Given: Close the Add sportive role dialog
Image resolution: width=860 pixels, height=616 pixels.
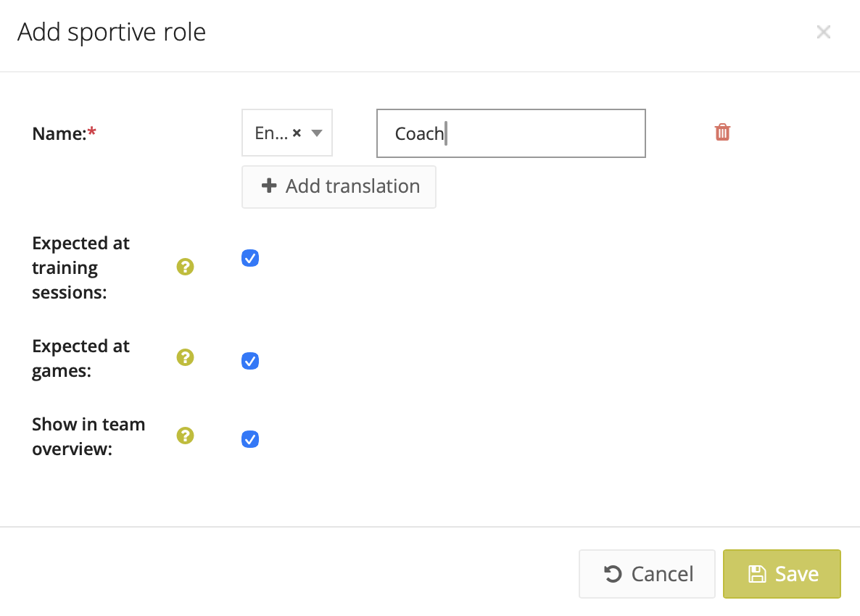Looking at the screenshot, I should click(823, 32).
